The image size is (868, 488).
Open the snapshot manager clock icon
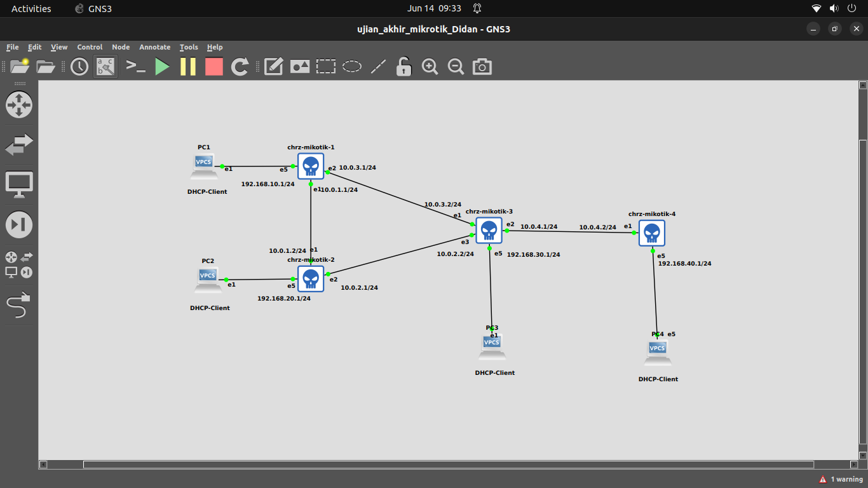pos(79,66)
